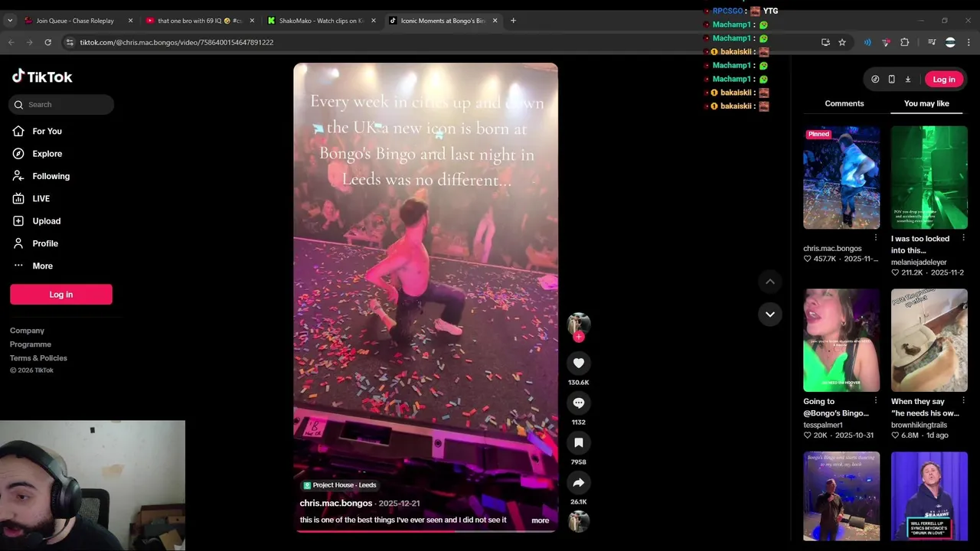This screenshot has width=980, height=551.
Task: Go to next video with down chevron
Action: (770, 314)
